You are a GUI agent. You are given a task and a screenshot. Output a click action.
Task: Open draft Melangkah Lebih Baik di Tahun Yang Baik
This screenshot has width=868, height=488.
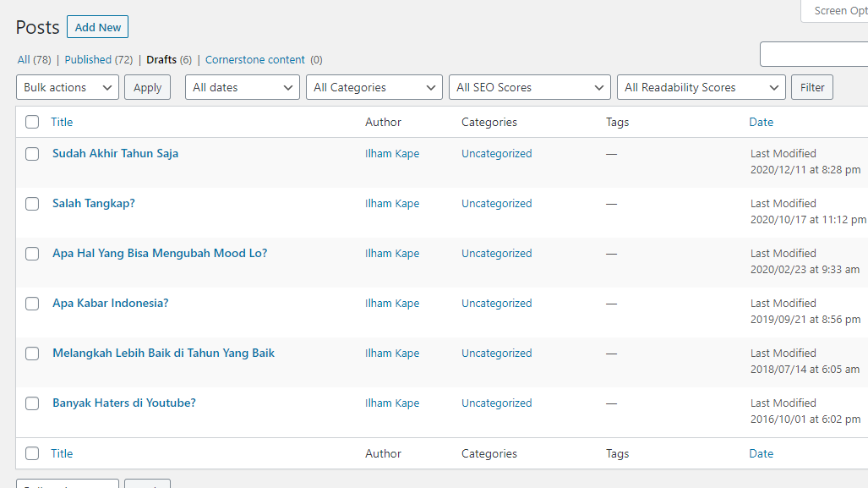point(163,354)
